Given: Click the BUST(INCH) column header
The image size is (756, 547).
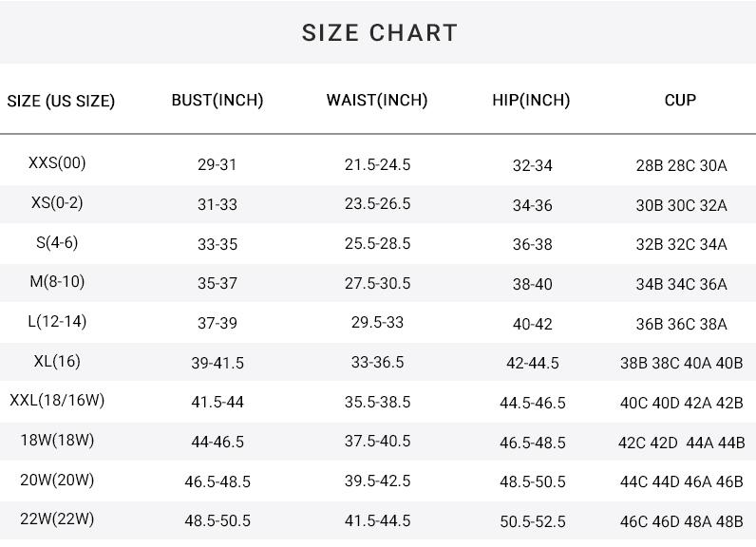Looking at the screenshot, I should (217, 100).
